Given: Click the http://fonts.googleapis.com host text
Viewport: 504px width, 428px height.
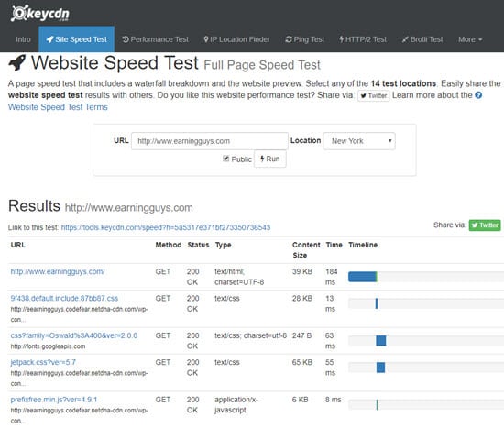Looking at the screenshot, I should click(48, 346).
